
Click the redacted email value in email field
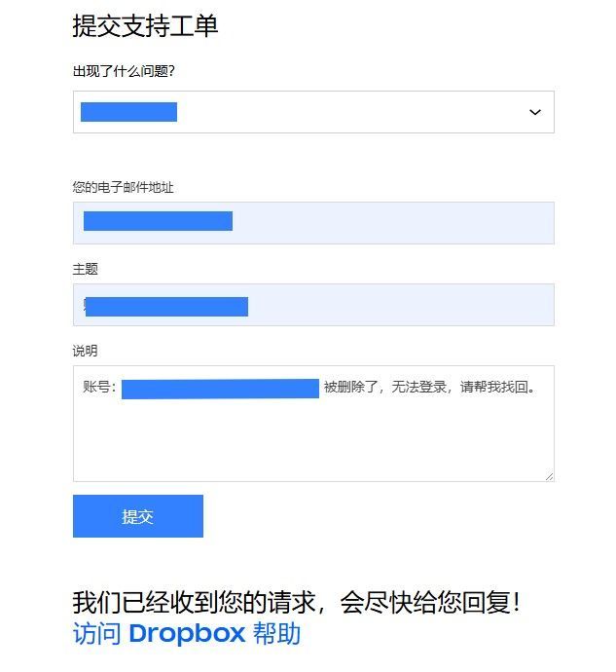[158, 221]
